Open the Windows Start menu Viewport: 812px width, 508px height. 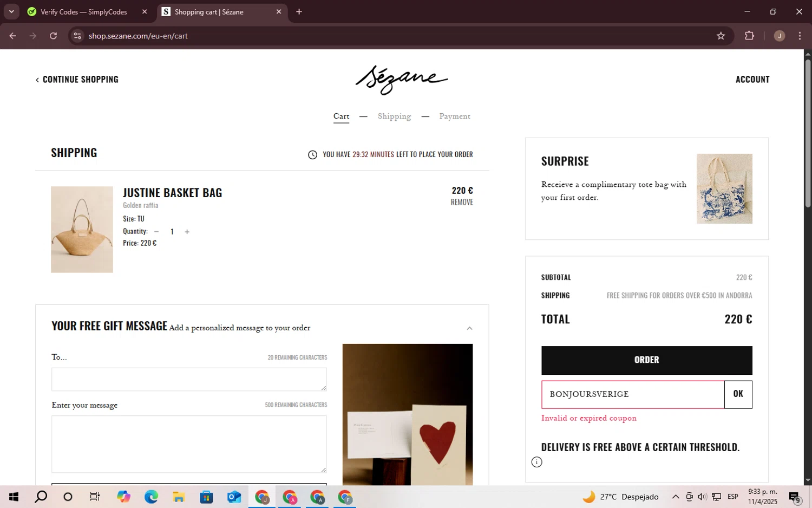(x=14, y=497)
